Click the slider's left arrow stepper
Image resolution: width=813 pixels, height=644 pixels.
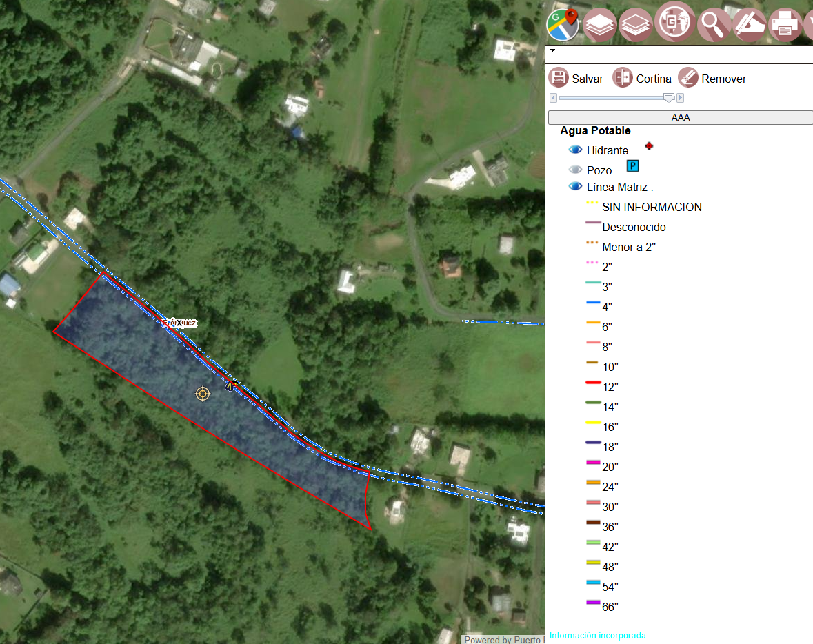click(x=553, y=97)
